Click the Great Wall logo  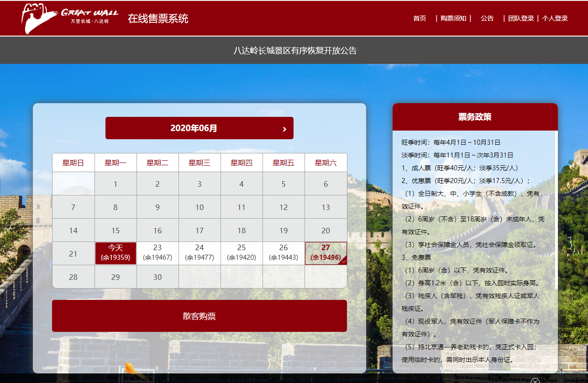(x=68, y=18)
